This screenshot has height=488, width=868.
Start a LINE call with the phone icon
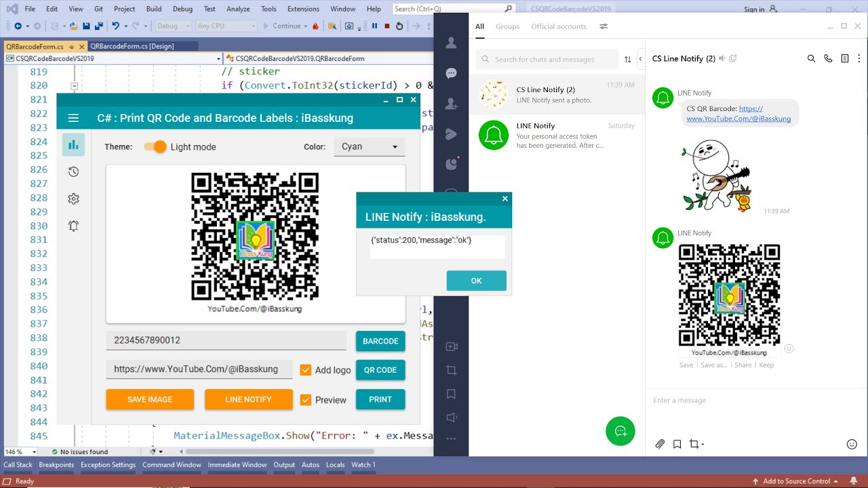click(828, 59)
